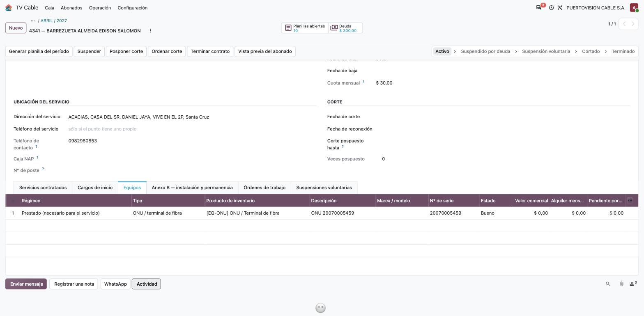Screen dimensions: 644x316
Task: Open the conversations messages icon
Action: coord(539,8)
